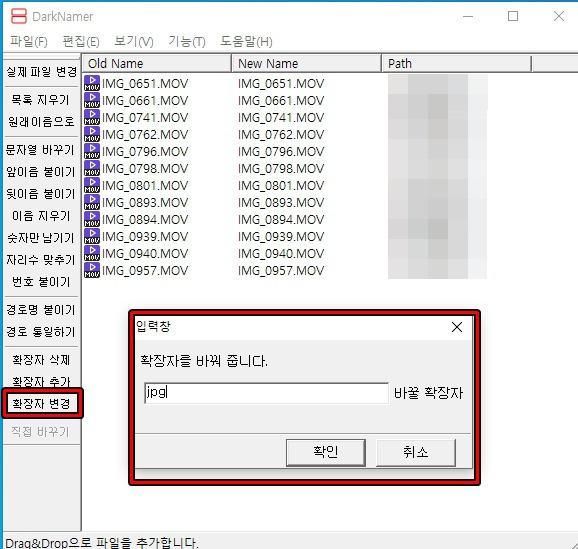Click 원래이름으로 to restore names
The width and height of the screenshot is (578, 549).
(41, 121)
